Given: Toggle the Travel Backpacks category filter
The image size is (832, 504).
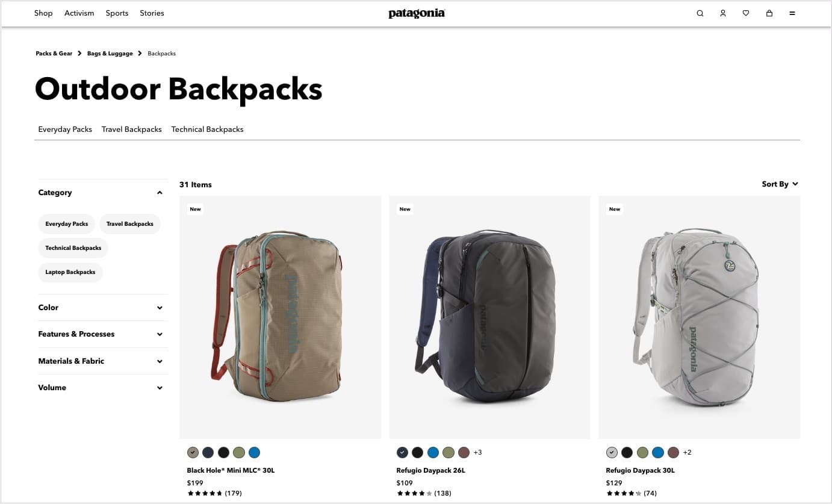Looking at the screenshot, I should pyautogui.click(x=130, y=224).
